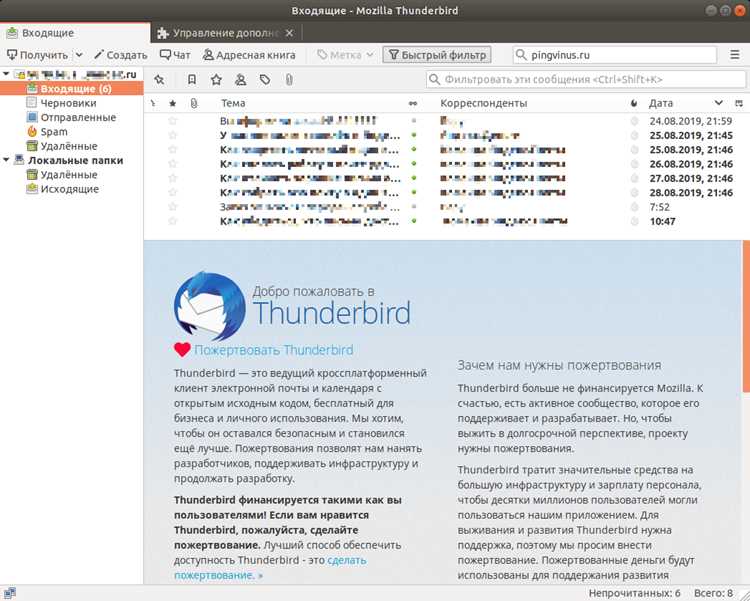
Task: Open the hamburger application menu
Action: [735, 55]
